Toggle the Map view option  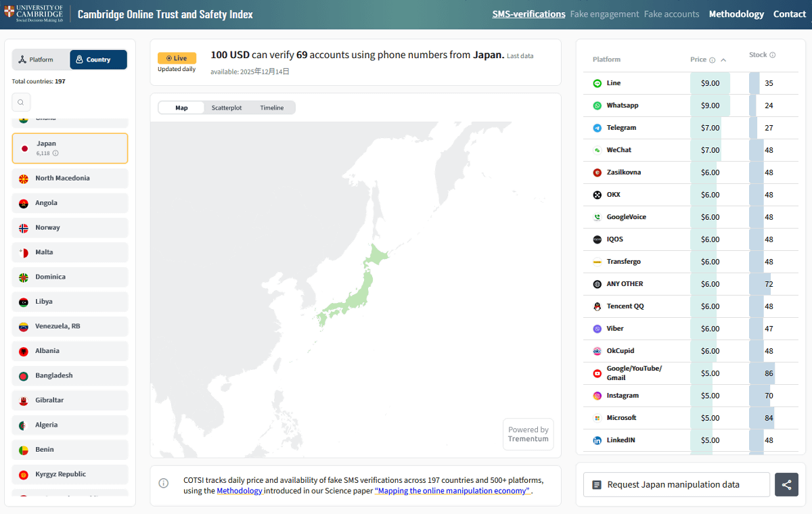coord(181,108)
